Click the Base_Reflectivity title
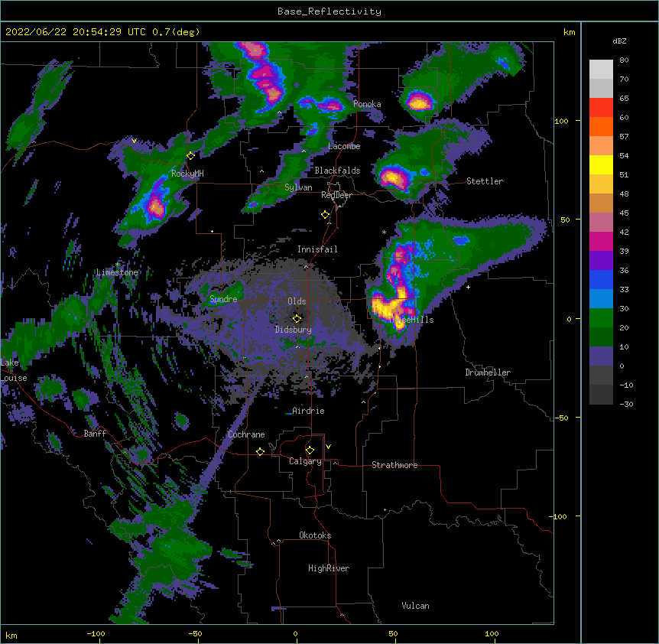 tap(329, 11)
